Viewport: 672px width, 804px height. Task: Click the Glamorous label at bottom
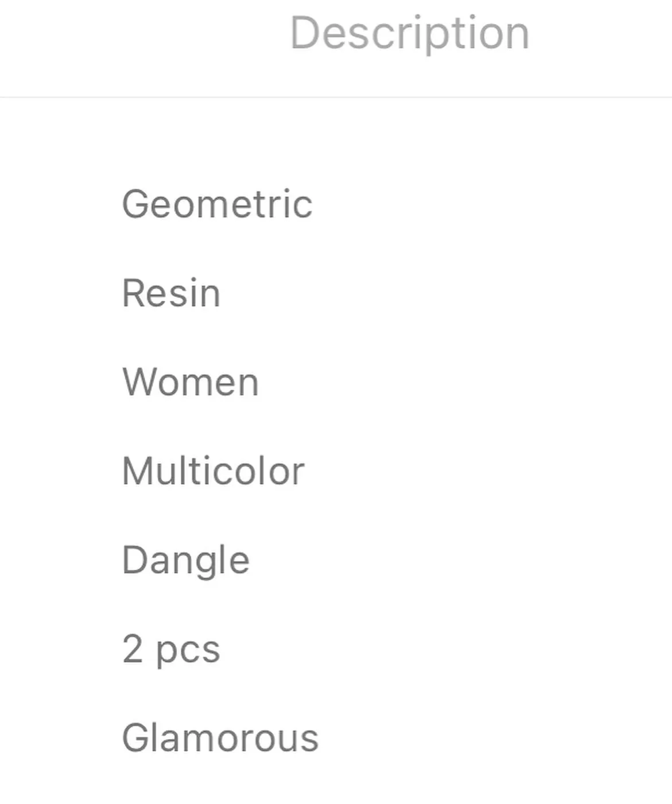[220, 738]
